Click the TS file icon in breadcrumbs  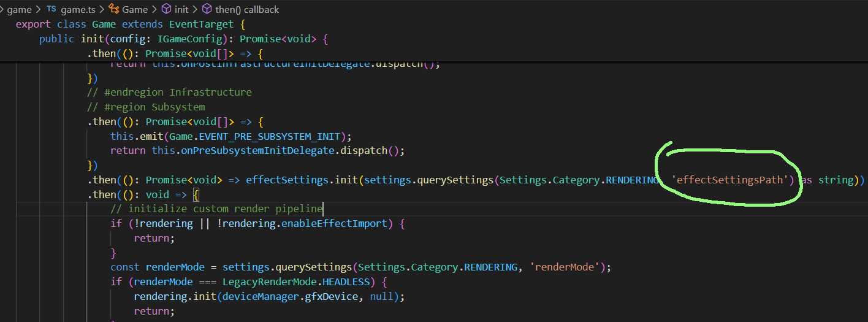(x=51, y=9)
